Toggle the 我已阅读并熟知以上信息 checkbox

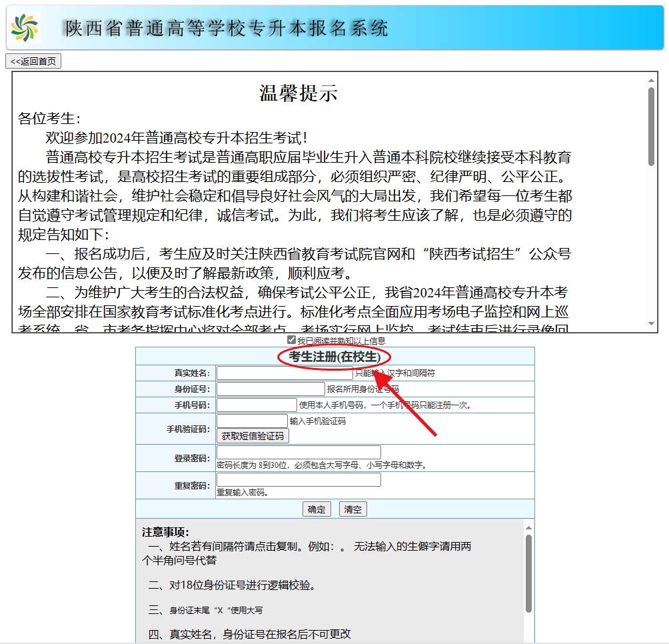pyautogui.click(x=291, y=340)
